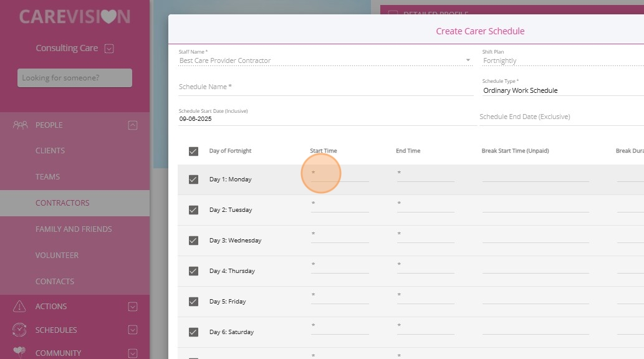Viewport: 644px width, 359px height.
Task: Click the Schedule End Date (Exclusive) field
Action: point(562,117)
